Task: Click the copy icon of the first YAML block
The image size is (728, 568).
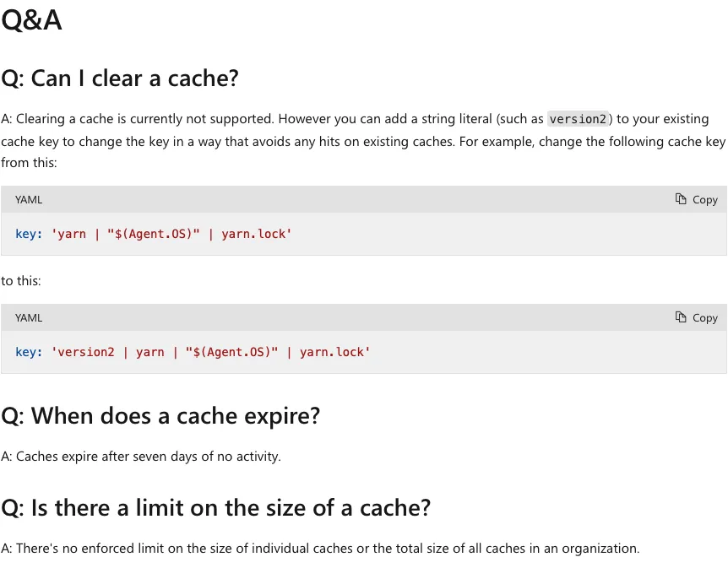Action: [680, 199]
